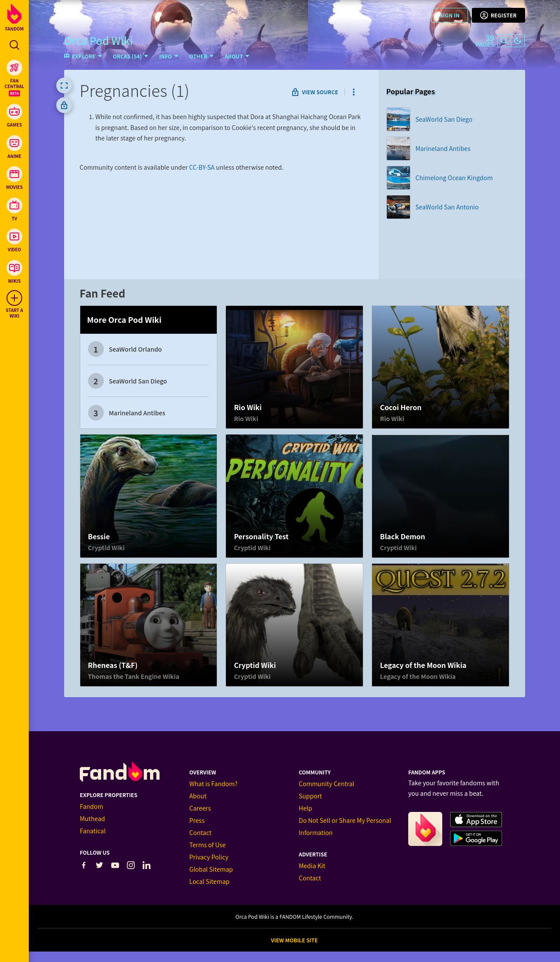Open the Black Demon card
This screenshot has width=560, height=962.
(x=440, y=496)
